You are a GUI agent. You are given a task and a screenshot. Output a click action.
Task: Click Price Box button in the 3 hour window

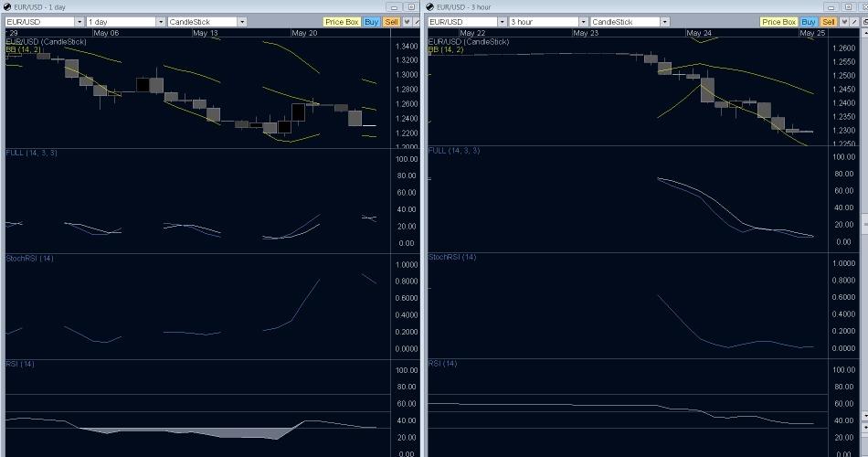(778, 22)
